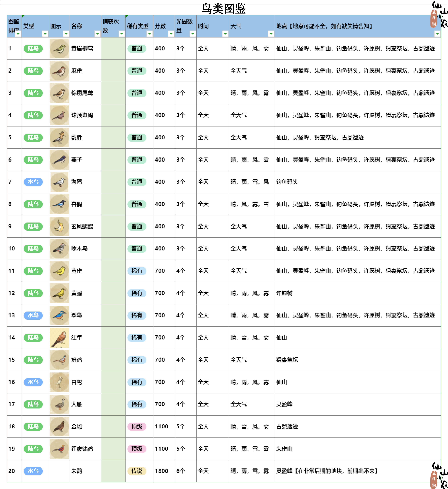Click the 红腹锦鸡 pheasant icon
448x489 pixels.
[59, 449]
